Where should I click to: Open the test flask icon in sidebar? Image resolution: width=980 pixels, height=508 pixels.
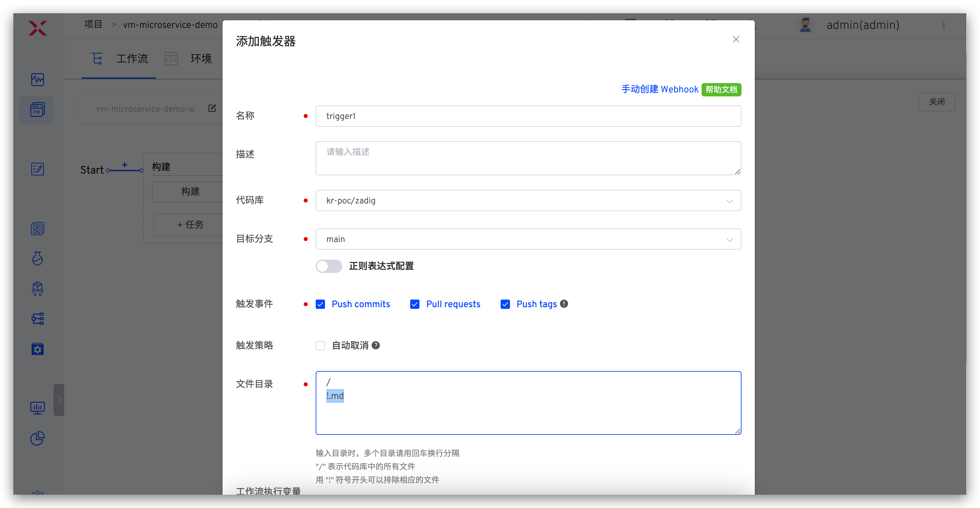pyautogui.click(x=37, y=259)
